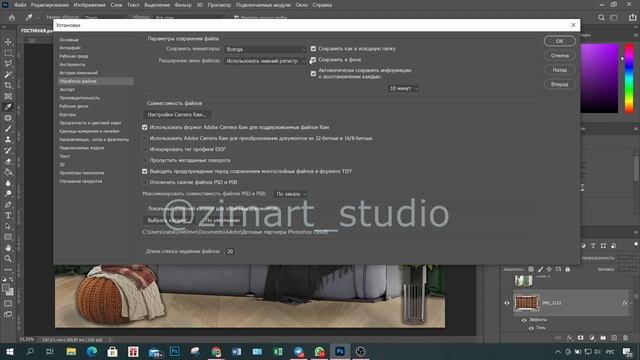Click the 'Отмена' button
This screenshot has height=360, width=640.
pos(560,56)
